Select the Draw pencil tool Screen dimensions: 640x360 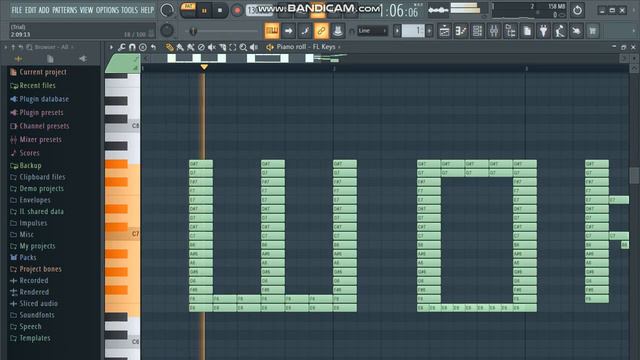tap(169, 47)
